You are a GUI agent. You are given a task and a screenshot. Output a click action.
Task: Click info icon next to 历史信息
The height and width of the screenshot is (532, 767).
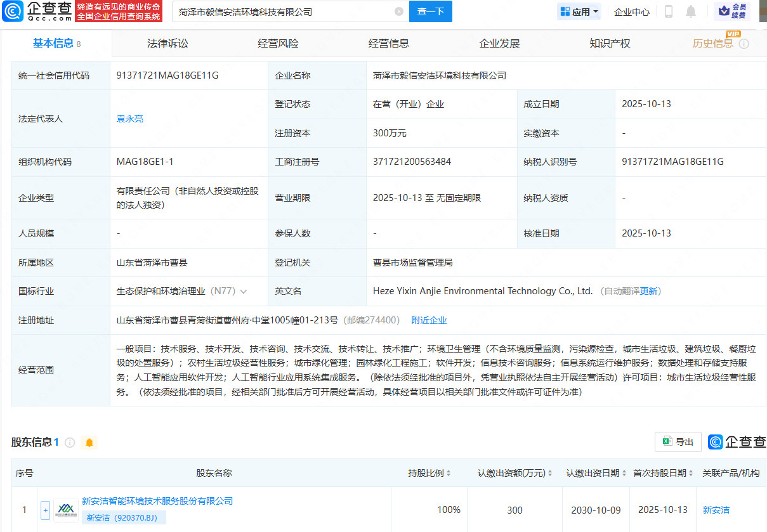(x=744, y=44)
